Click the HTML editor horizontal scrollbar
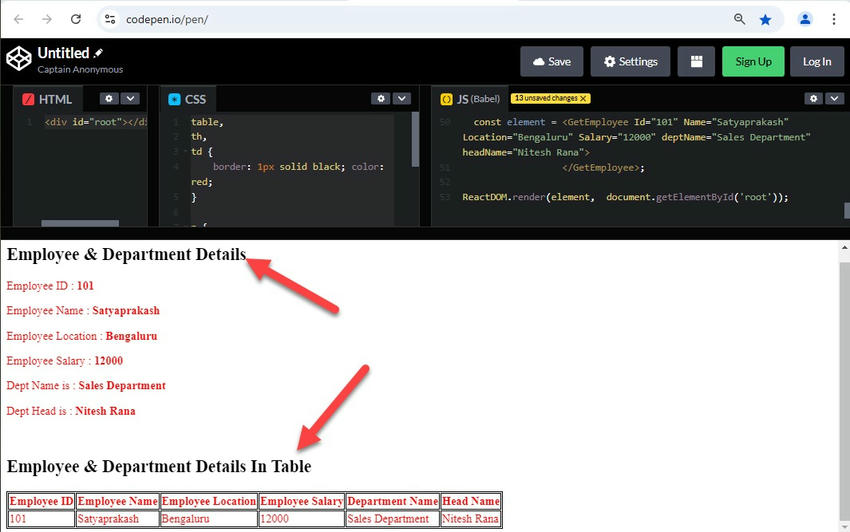The height and width of the screenshot is (532, 850). click(x=80, y=223)
